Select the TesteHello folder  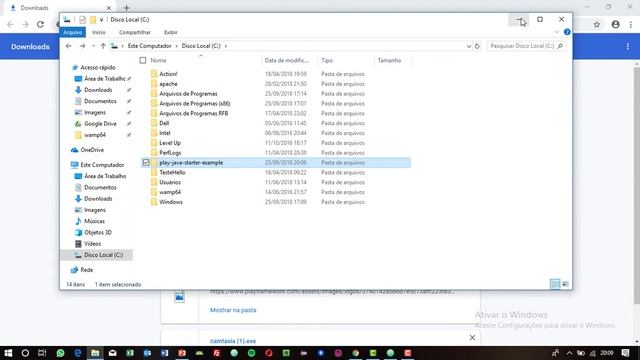tap(172, 172)
